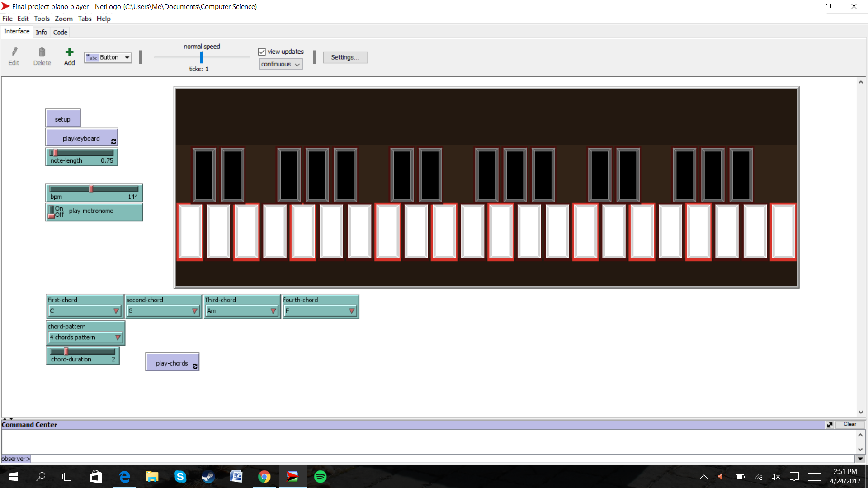Click the Command Center expand arrow icon
Screen dimensions: 868x488
(830, 425)
